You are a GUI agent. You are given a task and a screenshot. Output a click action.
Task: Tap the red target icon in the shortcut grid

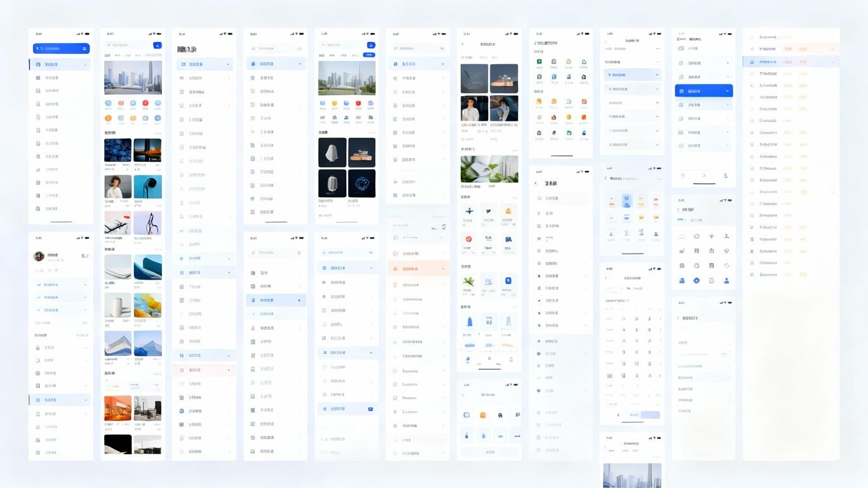coord(469,239)
